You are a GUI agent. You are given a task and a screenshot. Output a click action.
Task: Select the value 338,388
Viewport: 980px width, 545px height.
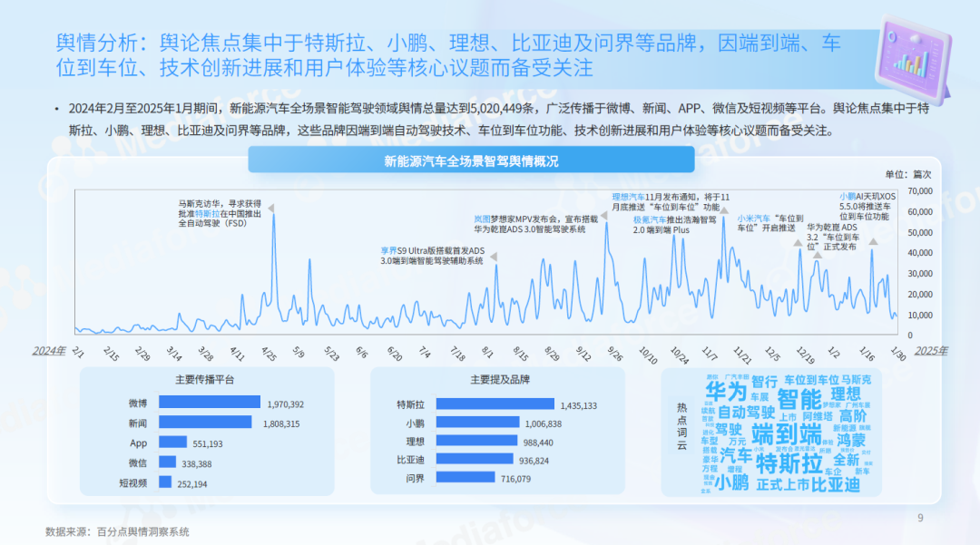(197, 464)
